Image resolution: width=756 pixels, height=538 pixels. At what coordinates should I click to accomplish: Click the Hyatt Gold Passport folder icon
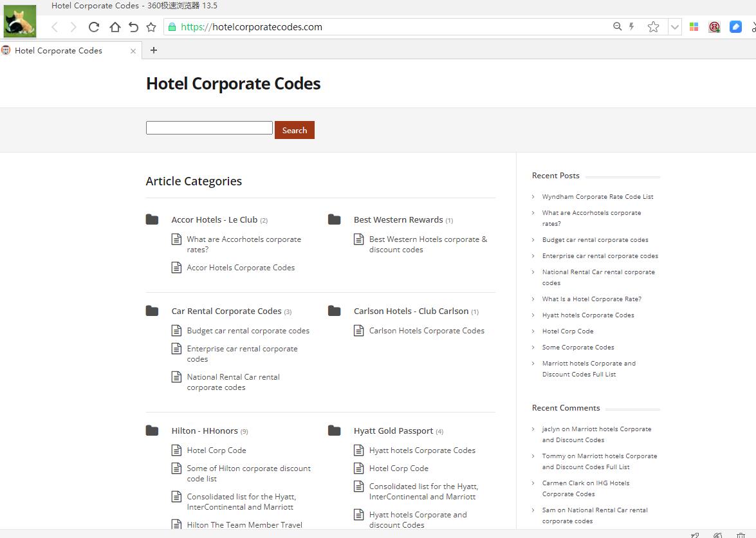334,431
